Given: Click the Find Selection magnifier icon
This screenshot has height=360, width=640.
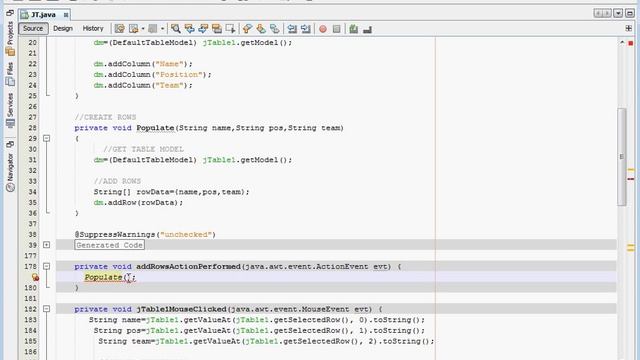Looking at the screenshot, I should 176,29.
